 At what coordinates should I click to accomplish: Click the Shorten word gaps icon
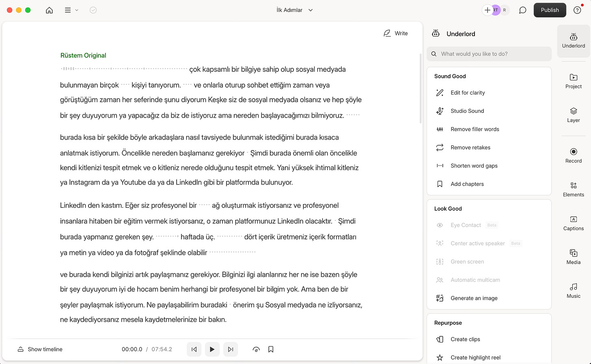pos(440,166)
